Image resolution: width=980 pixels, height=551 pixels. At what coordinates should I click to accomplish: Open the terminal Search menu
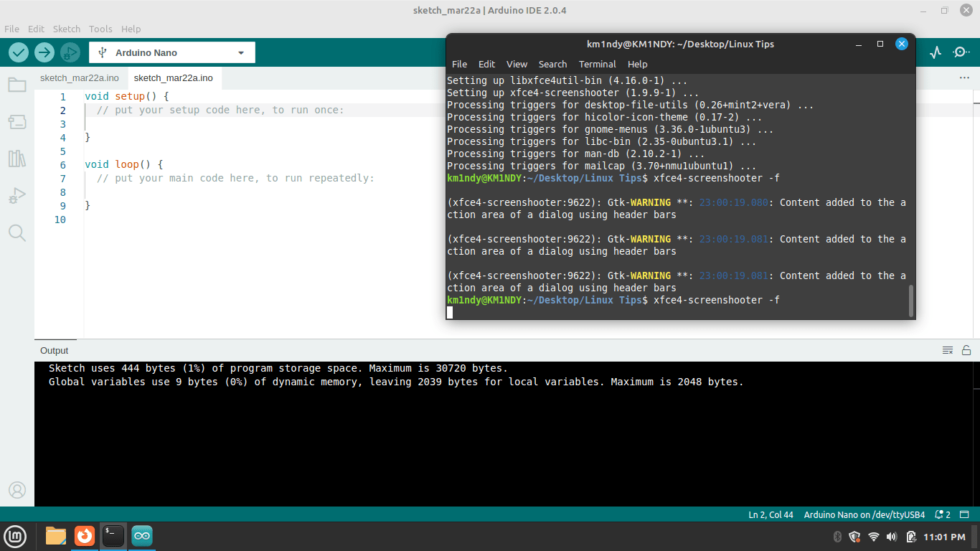[x=552, y=64]
